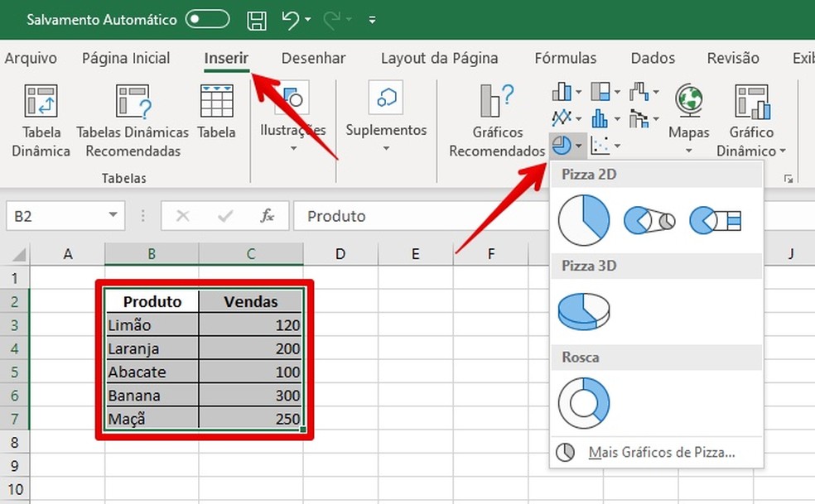Screen dimensions: 815x504
Task: Switch to the Fórmulas tab
Action: [x=566, y=58]
